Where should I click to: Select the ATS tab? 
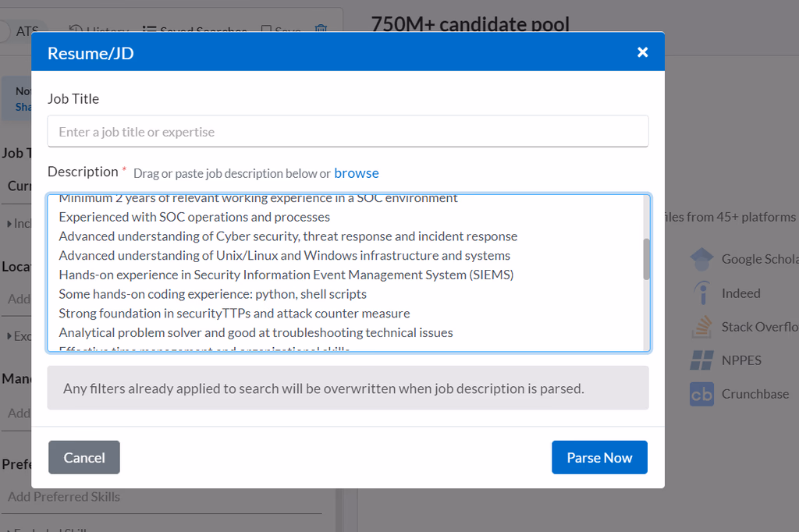point(27,31)
